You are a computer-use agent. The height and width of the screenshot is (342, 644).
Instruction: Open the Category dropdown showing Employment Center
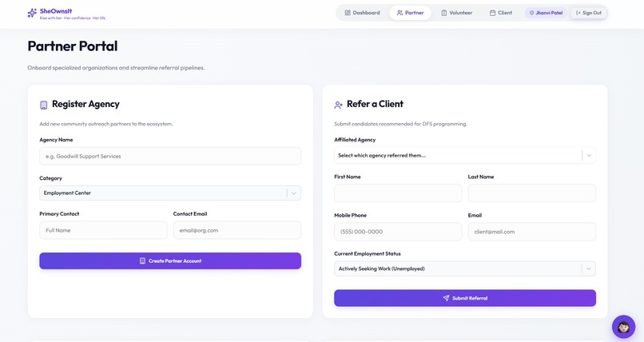tap(170, 193)
